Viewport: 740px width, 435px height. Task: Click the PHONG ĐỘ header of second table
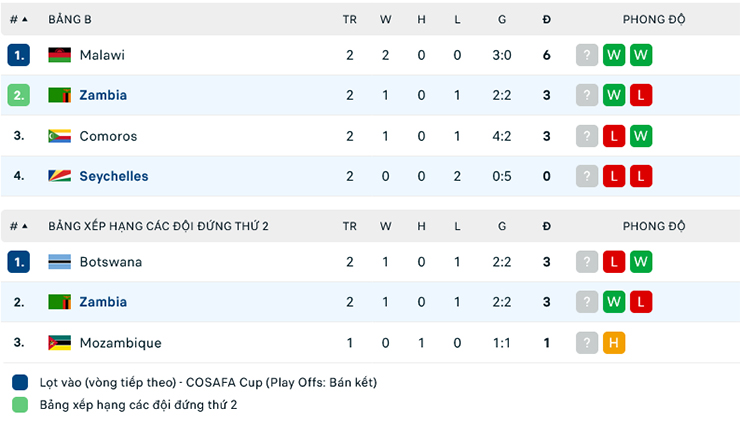653,226
